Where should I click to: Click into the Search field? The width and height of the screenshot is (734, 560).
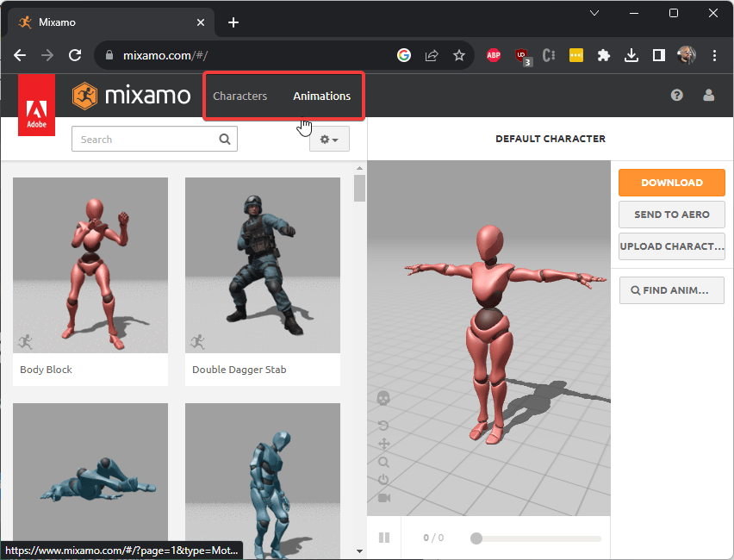(154, 139)
